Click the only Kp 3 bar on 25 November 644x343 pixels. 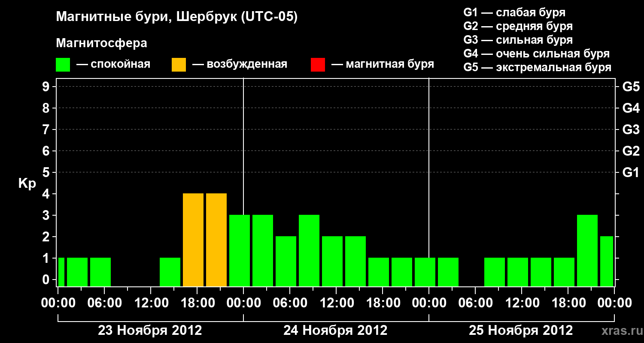[587, 250]
